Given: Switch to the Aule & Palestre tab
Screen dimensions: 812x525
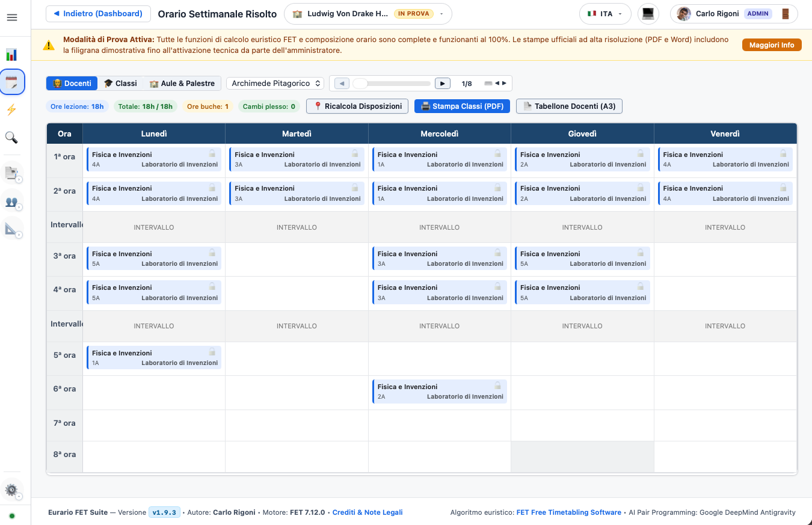Looking at the screenshot, I should click(182, 83).
